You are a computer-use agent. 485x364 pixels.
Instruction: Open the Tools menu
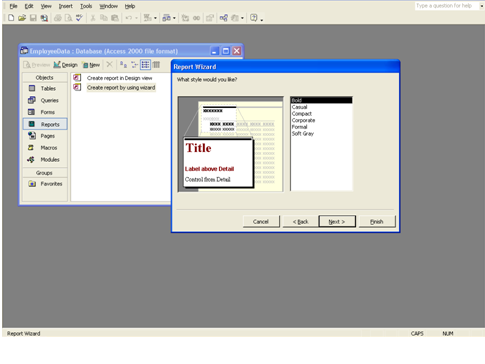pyautogui.click(x=86, y=6)
